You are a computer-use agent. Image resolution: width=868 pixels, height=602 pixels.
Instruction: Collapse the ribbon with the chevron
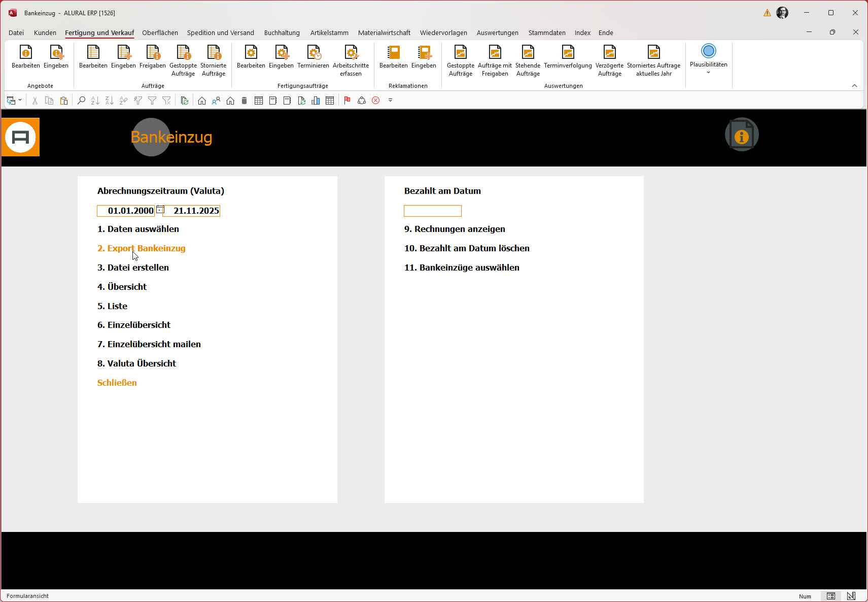click(854, 86)
